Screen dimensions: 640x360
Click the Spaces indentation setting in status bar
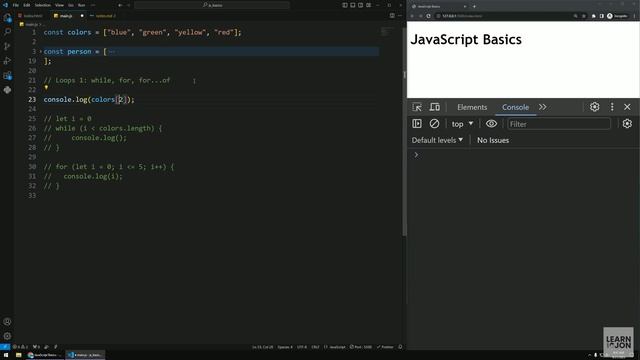285,347
